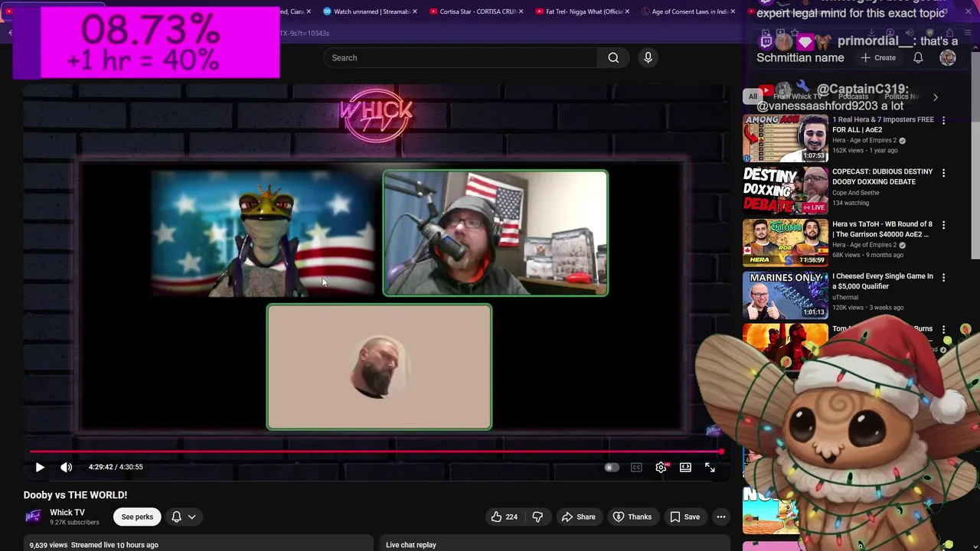The image size is (980, 551).
Task: Click the red video progress bar
Action: click(375, 452)
